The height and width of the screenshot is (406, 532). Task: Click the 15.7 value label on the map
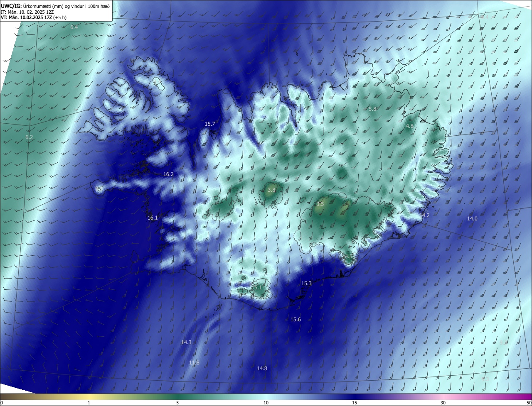point(210,124)
